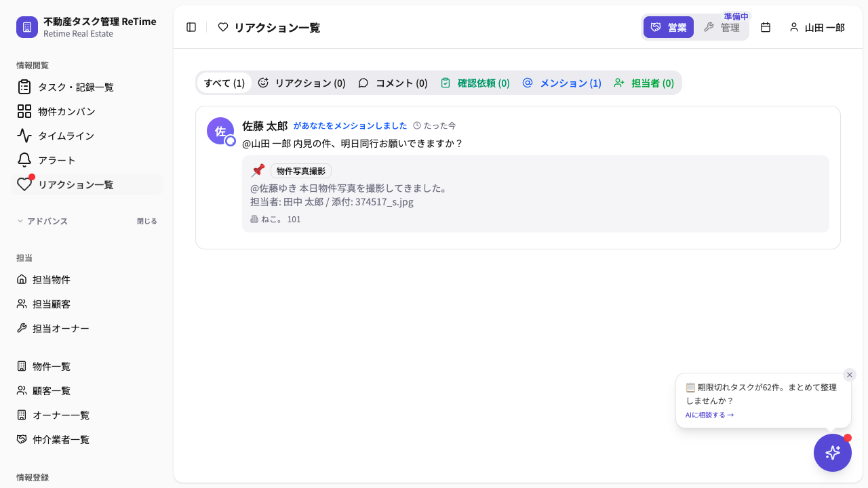Collapse the アドバンス section chevron
Viewport: 868px width, 488px height.
click(x=20, y=221)
